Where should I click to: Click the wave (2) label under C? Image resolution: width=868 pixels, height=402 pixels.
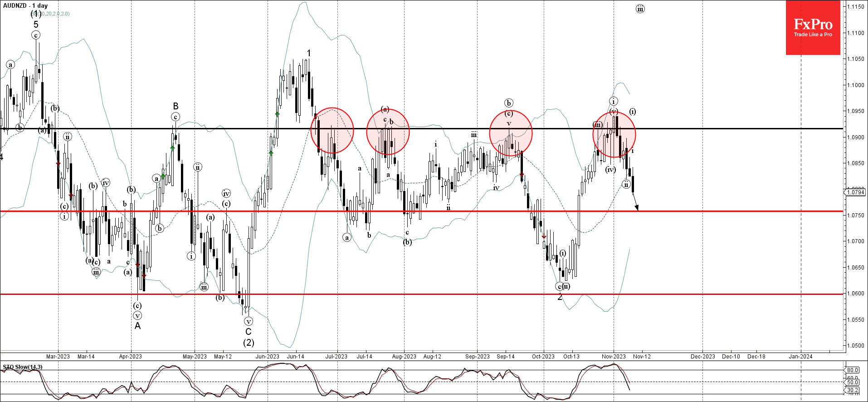click(249, 343)
